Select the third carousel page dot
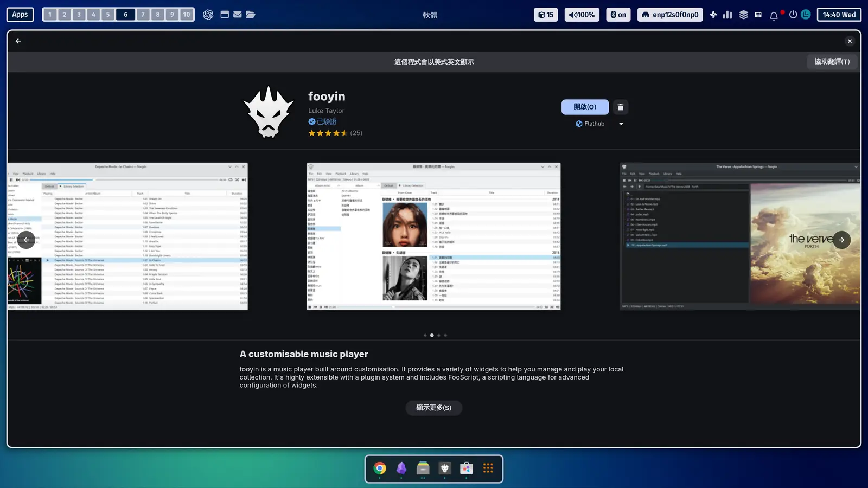The height and width of the screenshot is (488, 868). [x=439, y=336]
